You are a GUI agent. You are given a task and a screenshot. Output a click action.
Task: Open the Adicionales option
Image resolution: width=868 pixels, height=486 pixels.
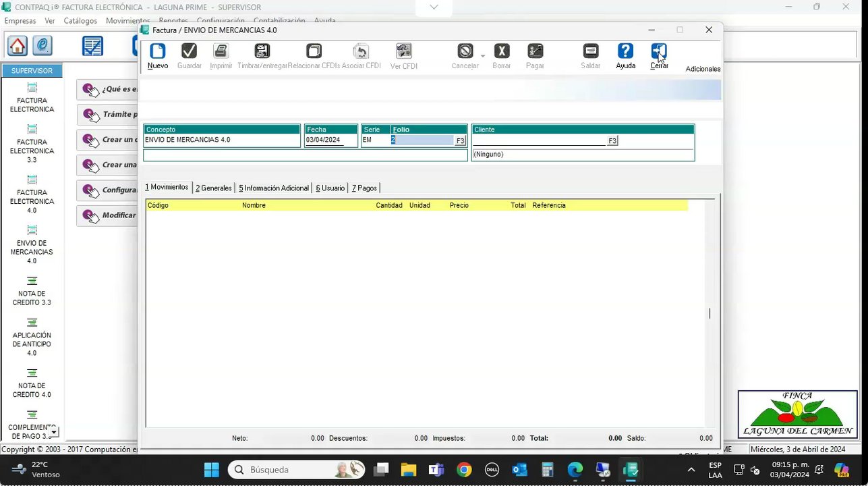point(703,69)
